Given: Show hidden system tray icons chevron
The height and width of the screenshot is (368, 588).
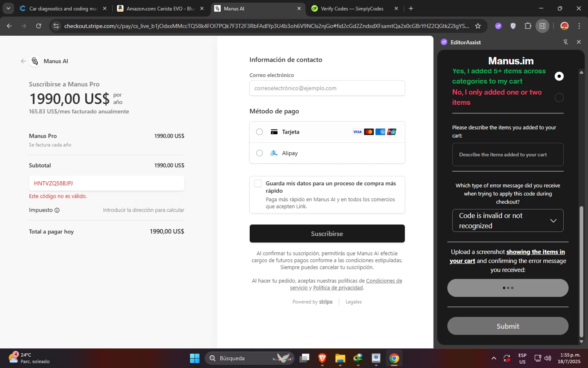Looking at the screenshot, I should pos(494,358).
